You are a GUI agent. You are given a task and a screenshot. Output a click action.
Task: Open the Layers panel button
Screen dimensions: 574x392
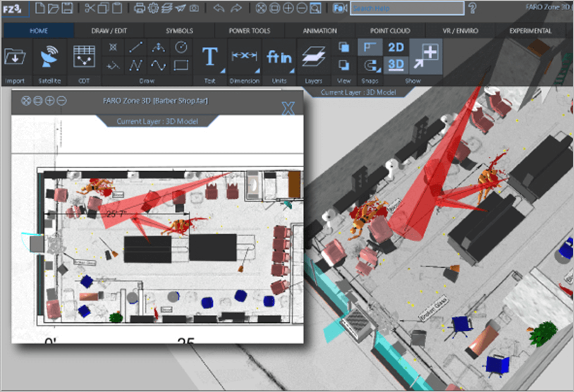click(313, 57)
